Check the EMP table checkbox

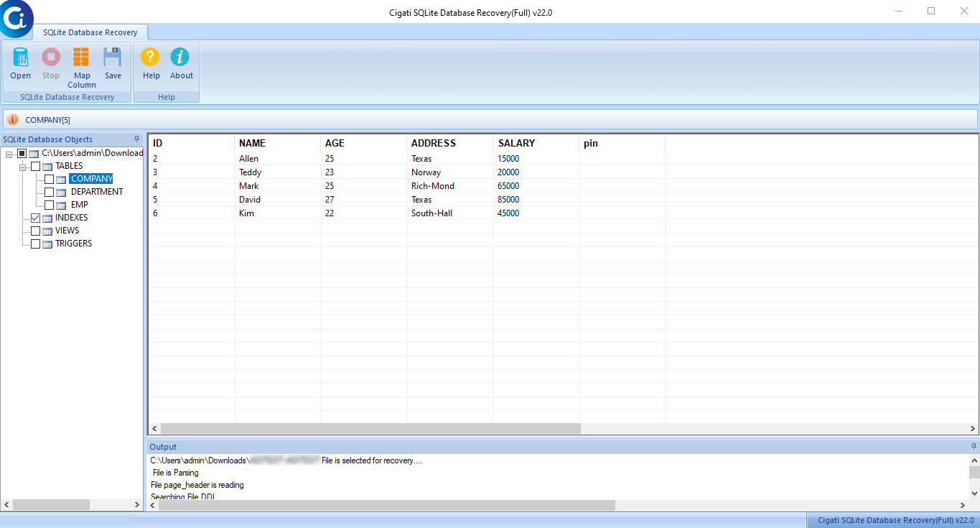point(49,205)
